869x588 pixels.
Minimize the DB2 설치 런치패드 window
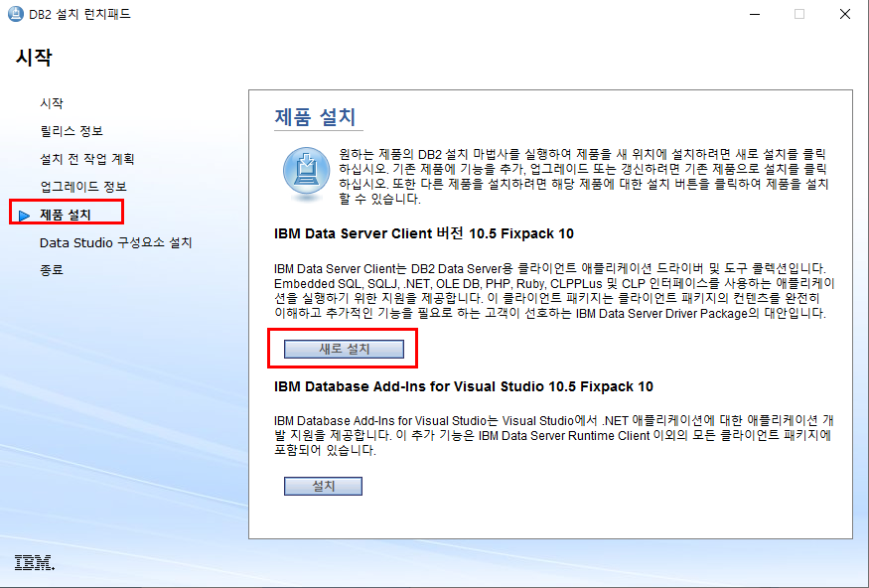coord(755,14)
